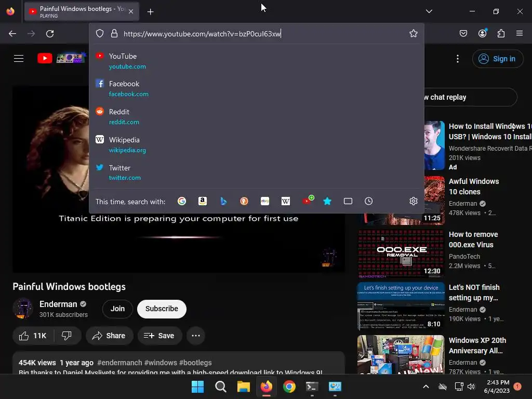Viewport: 532px width, 399px height.
Task: Close the Painful Windows bootlegs tab
Action: tap(131, 11)
